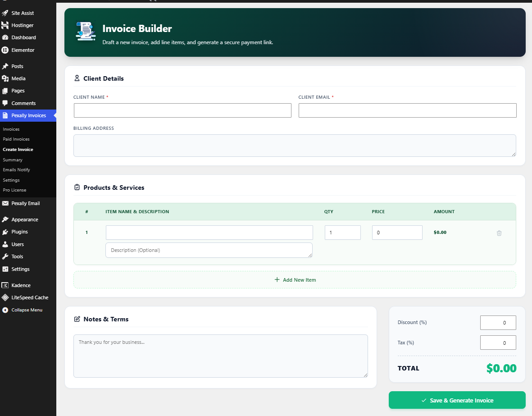Screen dimensions: 532x416
Task: Click the Pexally Invoices document icon
Action: click(x=5, y=115)
